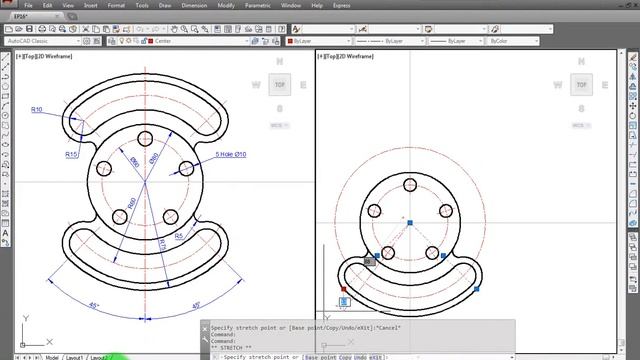The width and height of the screenshot is (640, 360).
Task: Click the TOP face of left ViewCube
Action: point(280,84)
